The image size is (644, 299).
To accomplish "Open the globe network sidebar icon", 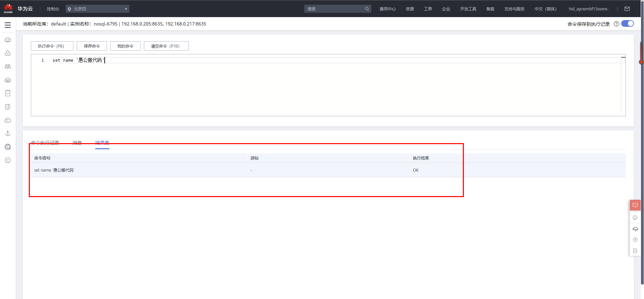I will pyautogui.click(x=8, y=147).
